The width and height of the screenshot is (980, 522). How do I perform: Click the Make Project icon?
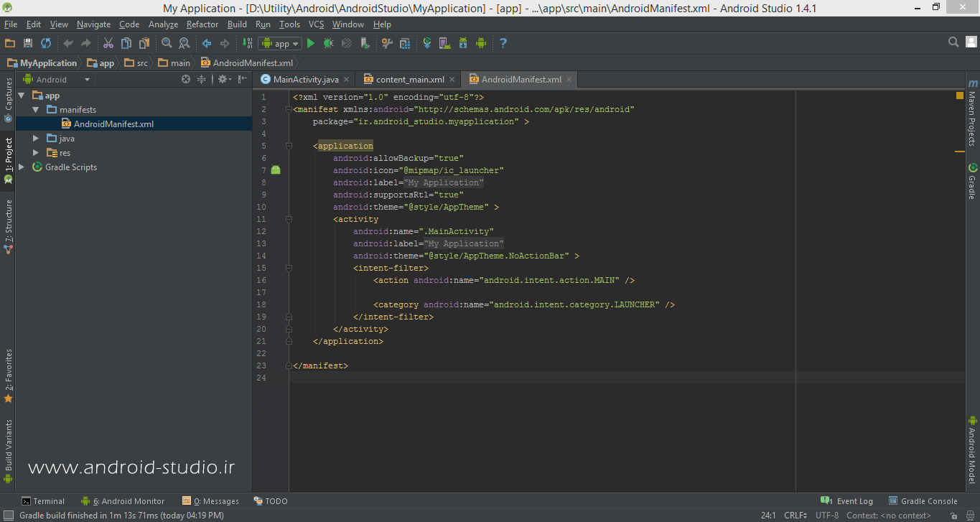[247, 43]
